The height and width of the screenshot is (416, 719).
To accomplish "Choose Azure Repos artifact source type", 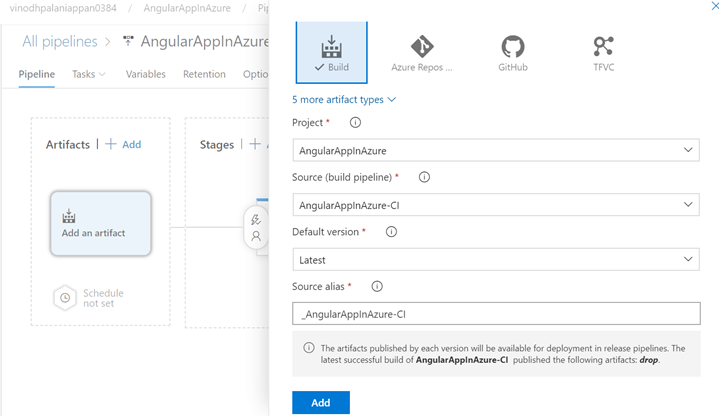I will (x=421, y=52).
